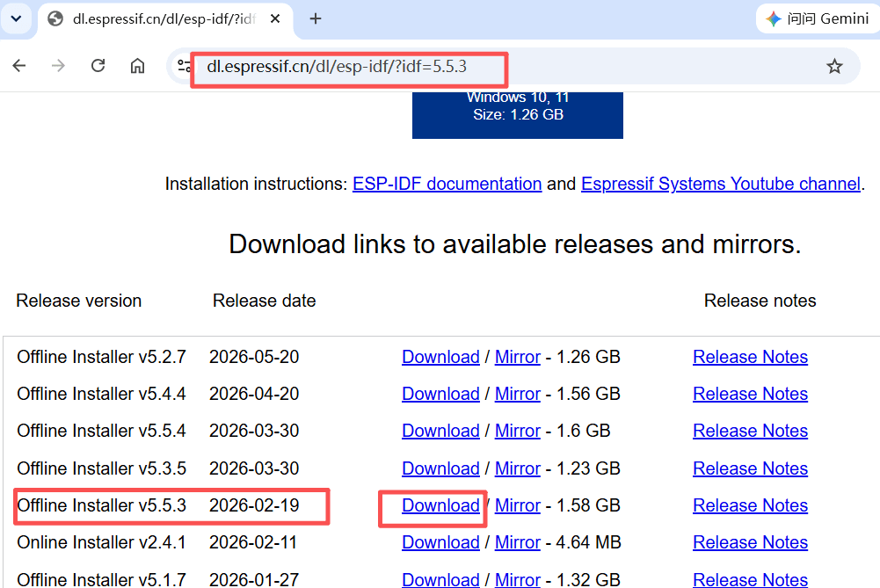Select release date '2026-02-19'
Viewport: 880px width, 588px height.
(x=254, y=505)
